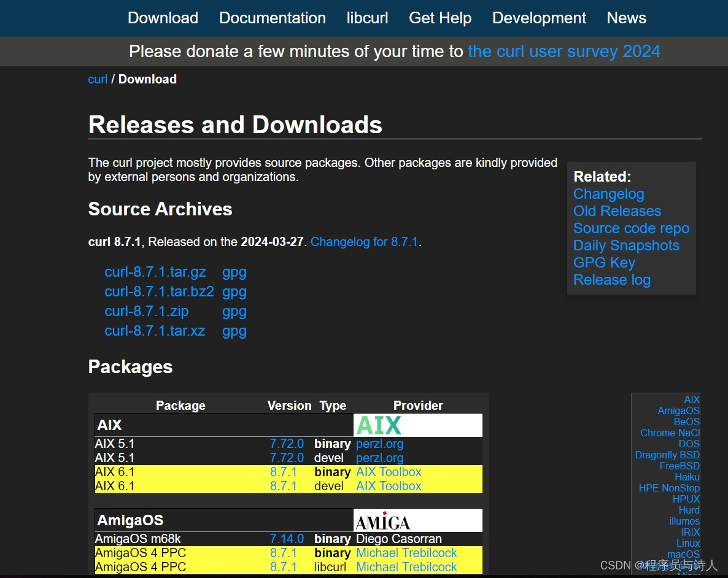Jump to illumos in platform list
728x578 pixels.
(684, 522)
